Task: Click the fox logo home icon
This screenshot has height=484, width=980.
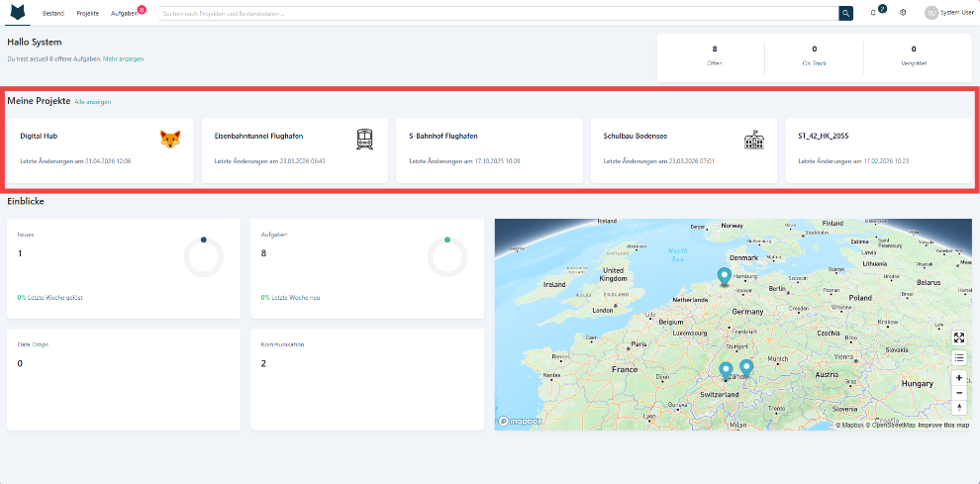Action: 18,13
